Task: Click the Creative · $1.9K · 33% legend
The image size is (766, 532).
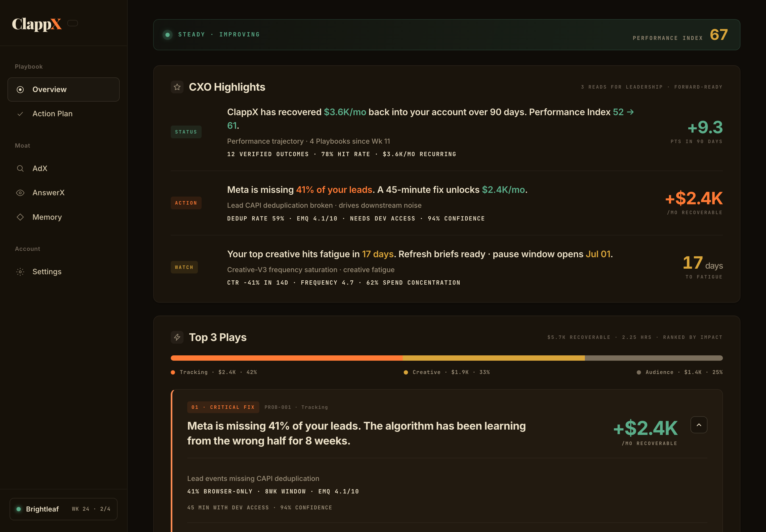Action: click(447, 372)
